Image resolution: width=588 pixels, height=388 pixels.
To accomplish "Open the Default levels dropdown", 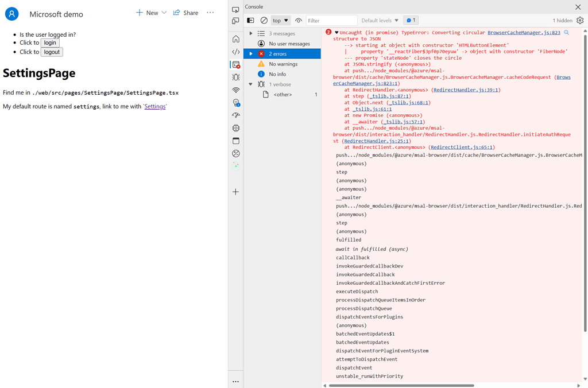I will (380, 20).
